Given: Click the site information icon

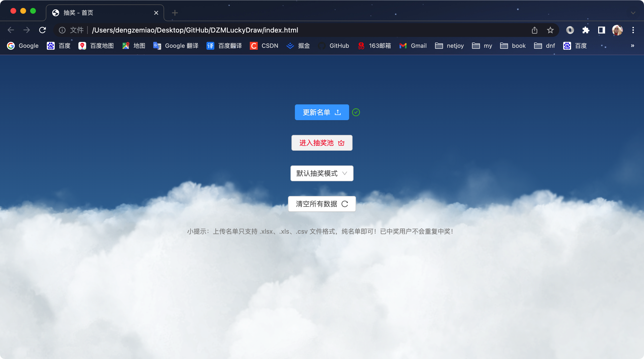Looking at the screenshot, I should [62, 30].
